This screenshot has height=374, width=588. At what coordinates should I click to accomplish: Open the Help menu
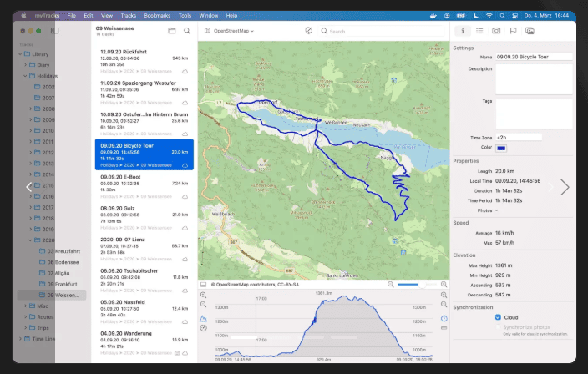(231, 16)
